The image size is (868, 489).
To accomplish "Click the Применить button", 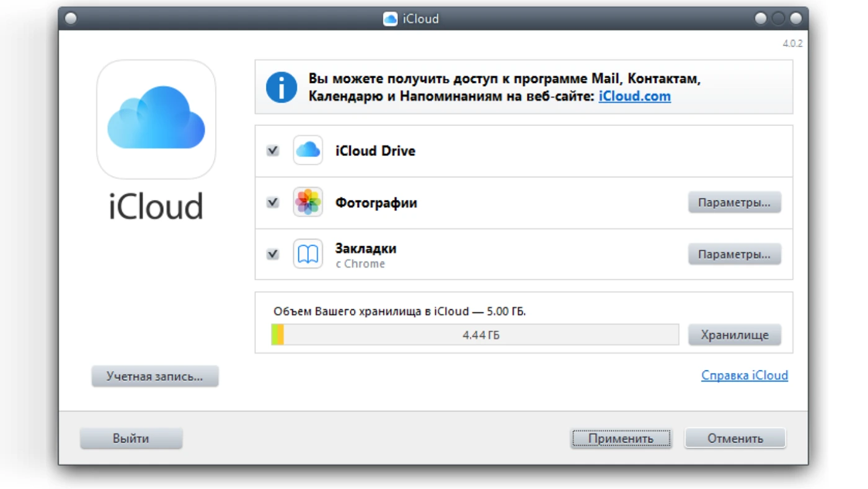I will pyautogui.click(x=621, y=438).
